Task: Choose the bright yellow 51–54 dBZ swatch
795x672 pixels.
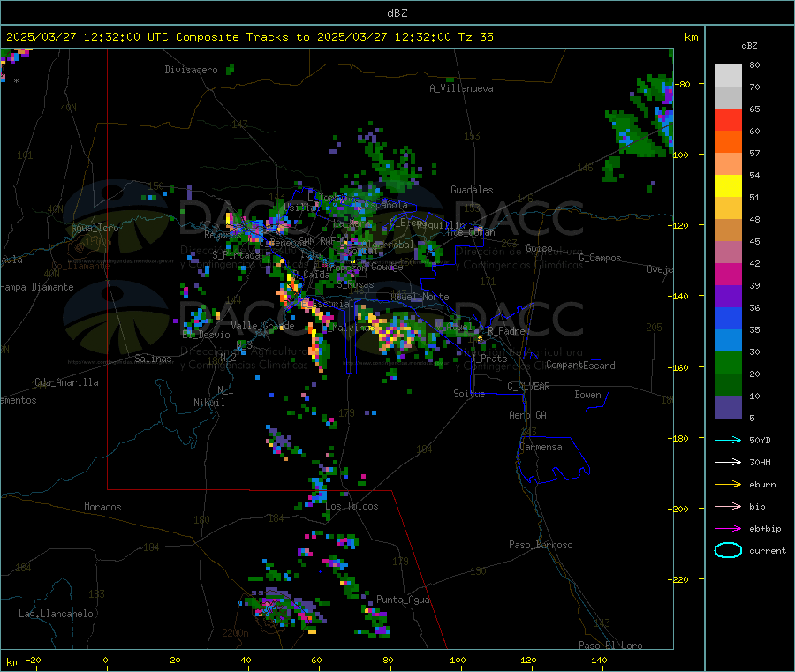Action: point(728,186)
